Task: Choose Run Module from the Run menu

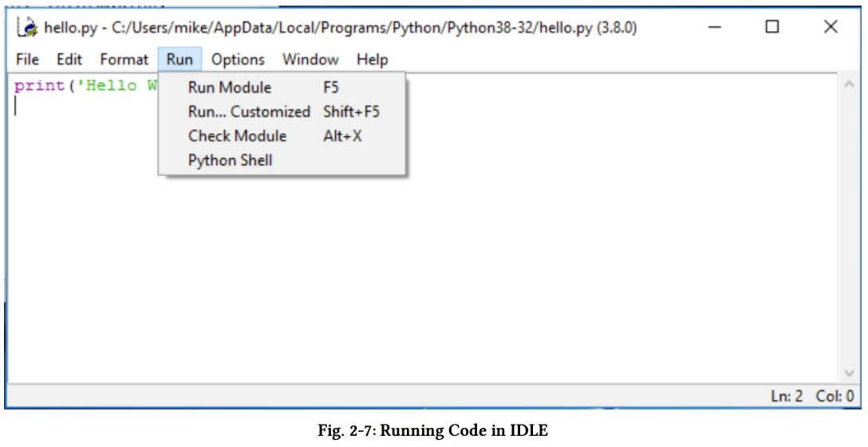Action: tap(230, 88)
